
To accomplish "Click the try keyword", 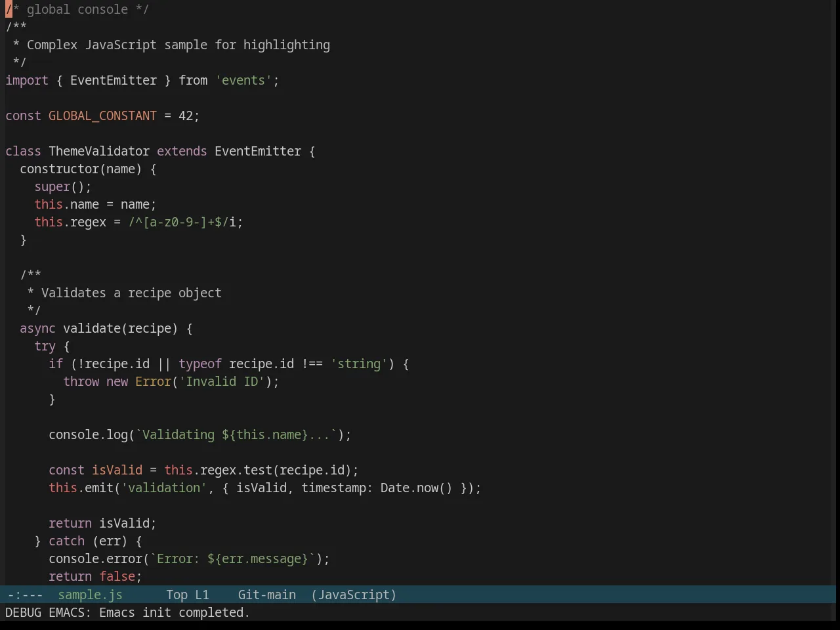I will 45,346.
